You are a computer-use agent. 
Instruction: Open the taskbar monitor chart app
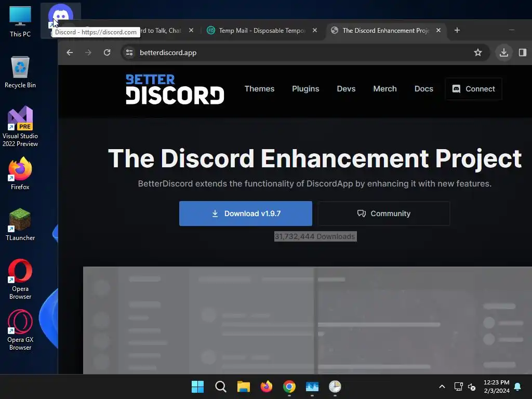(x=312, y=387)
